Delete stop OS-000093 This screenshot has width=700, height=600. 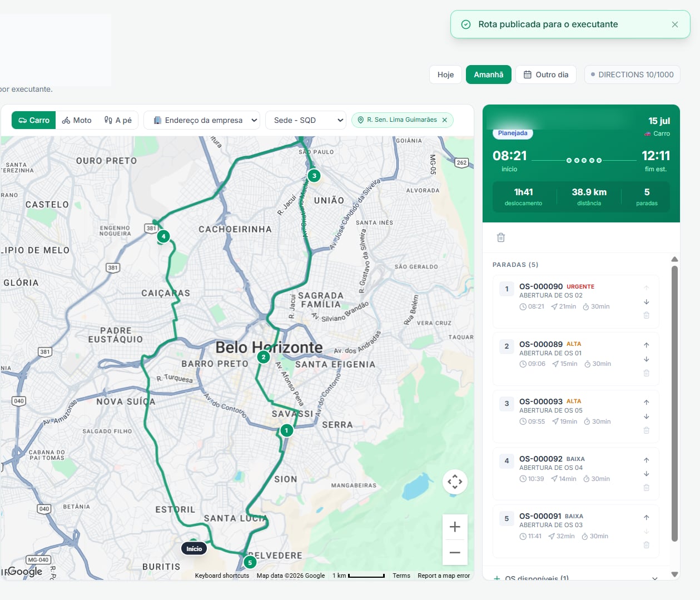coord(647,430)
